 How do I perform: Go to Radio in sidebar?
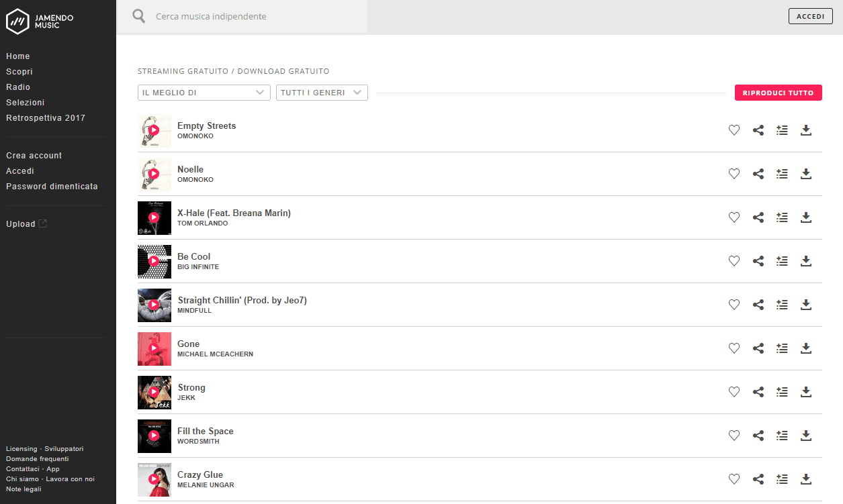[18, 87]
